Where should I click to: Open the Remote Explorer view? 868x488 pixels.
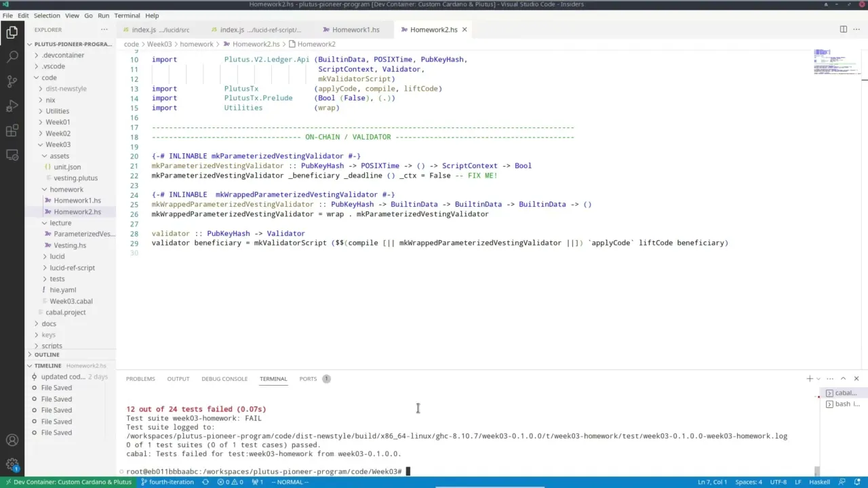click(12, 155)
